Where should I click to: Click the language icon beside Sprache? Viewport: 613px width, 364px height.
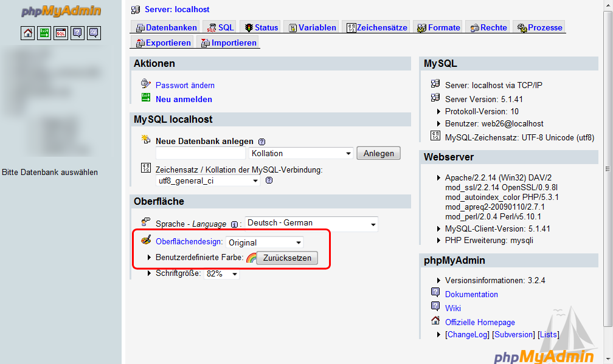pyautogui.click(x=146, y=222)
